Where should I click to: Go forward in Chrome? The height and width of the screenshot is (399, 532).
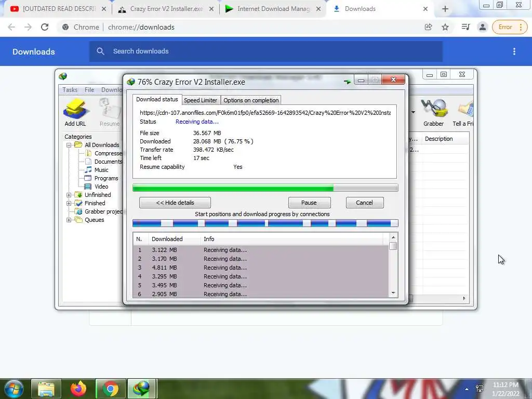click(28, 27)
